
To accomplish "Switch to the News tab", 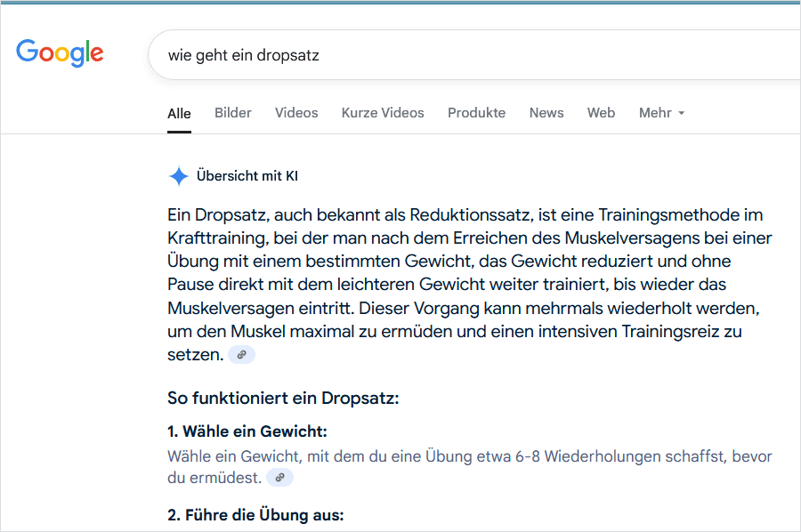I will click(x=546, y=113).
